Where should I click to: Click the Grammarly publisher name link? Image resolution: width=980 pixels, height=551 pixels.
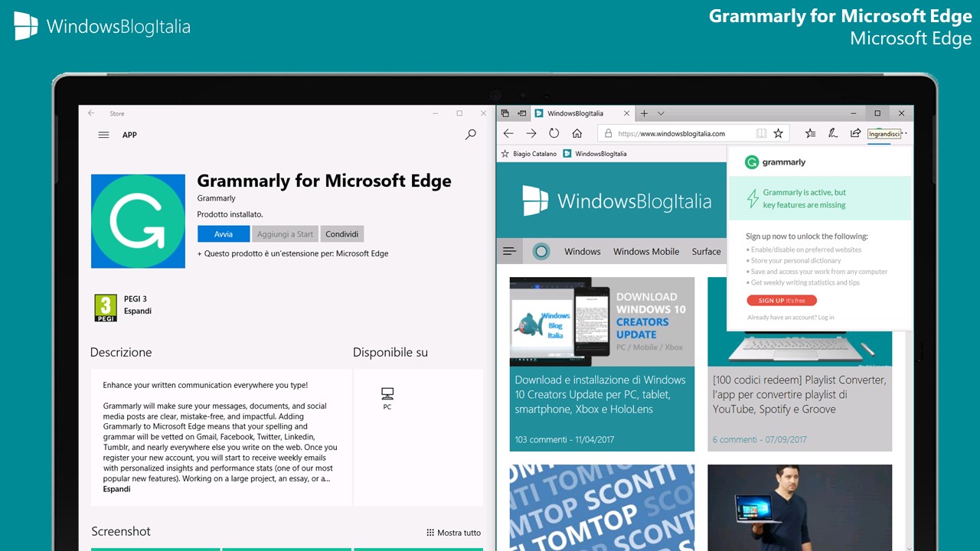(x=216, y=198)
